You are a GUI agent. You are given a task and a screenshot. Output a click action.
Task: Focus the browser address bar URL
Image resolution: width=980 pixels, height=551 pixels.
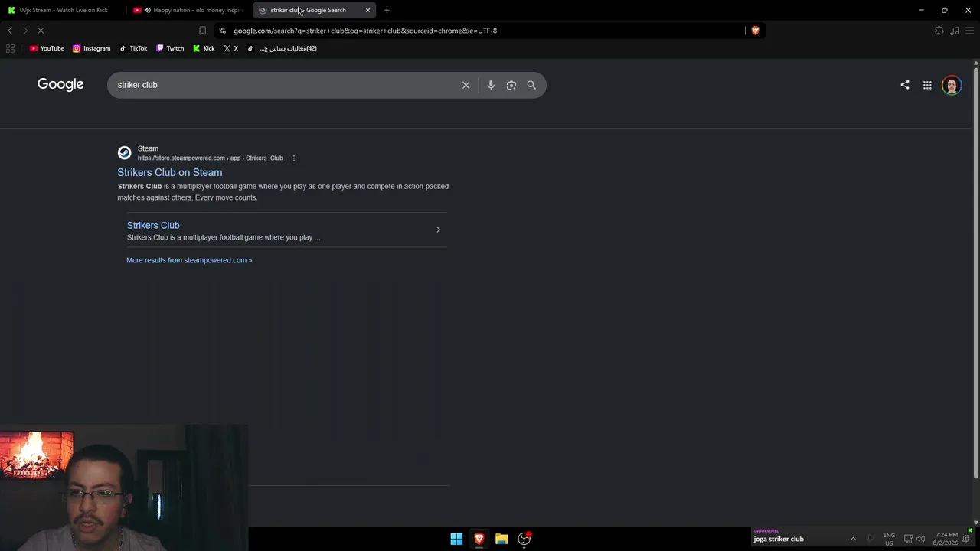(x=365, y=31)
